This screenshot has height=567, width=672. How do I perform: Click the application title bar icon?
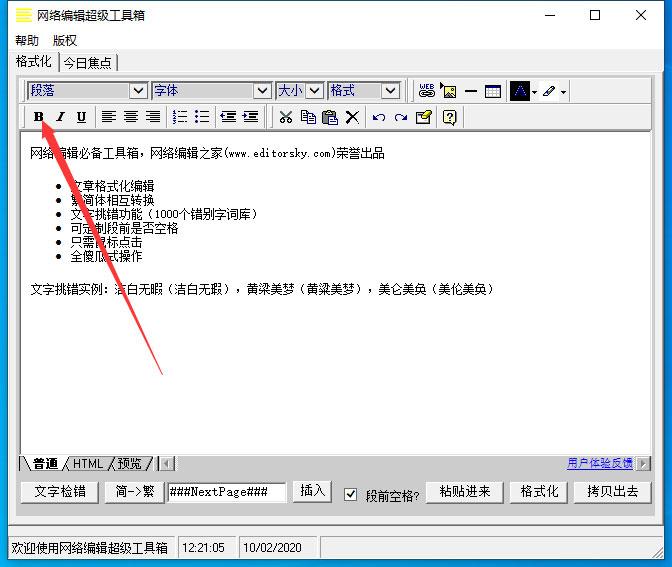[24, 15]
